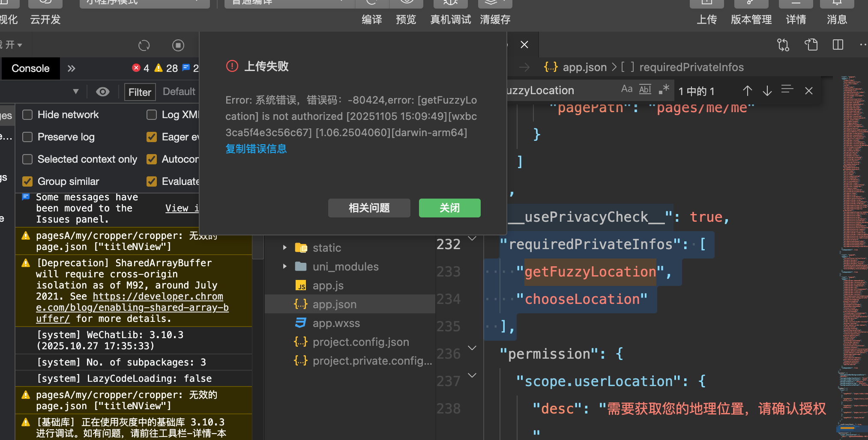Click the simulator refresh icon

pos(144,45)
